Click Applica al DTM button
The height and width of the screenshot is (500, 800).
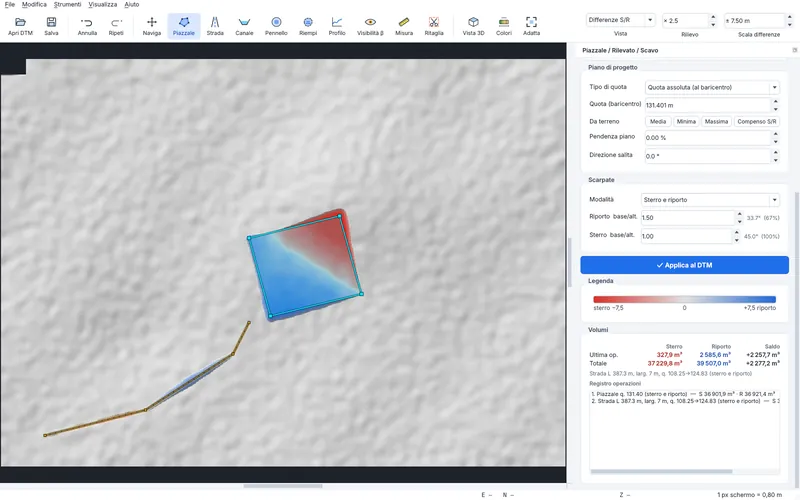click(x=684, y=265)
